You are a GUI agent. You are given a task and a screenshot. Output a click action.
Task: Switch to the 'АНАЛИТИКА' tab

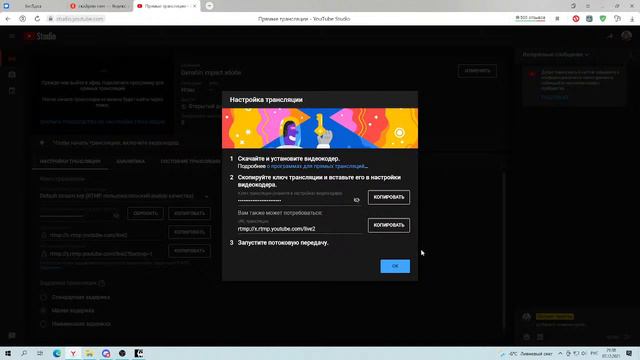tap(130, 161)
